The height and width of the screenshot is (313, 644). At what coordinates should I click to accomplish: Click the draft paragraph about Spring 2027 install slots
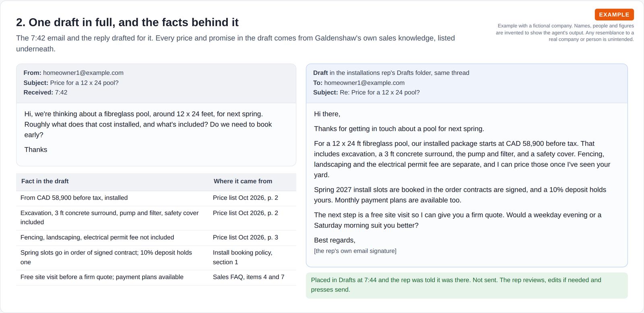click(x=460, y=195)
